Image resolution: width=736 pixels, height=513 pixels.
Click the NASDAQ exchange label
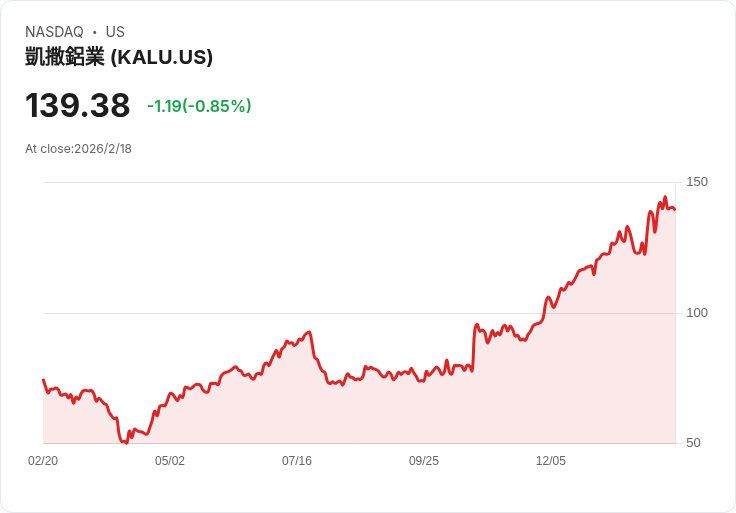[54, 32]
